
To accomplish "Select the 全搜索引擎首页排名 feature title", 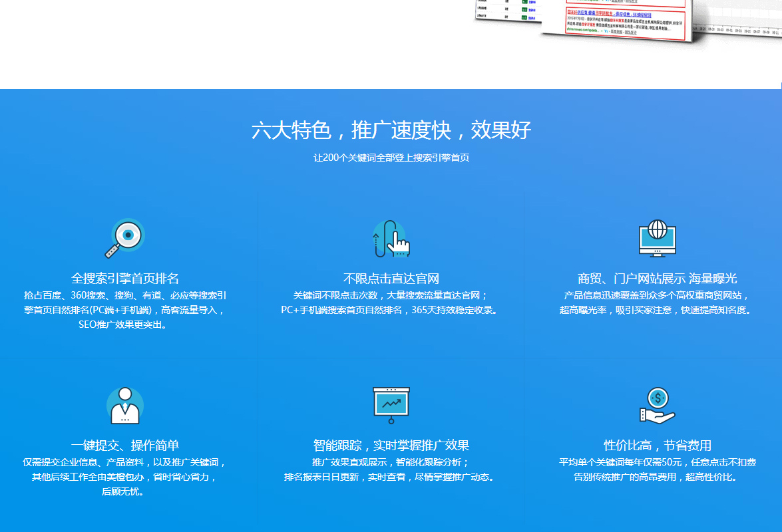I will click(125, 279).
